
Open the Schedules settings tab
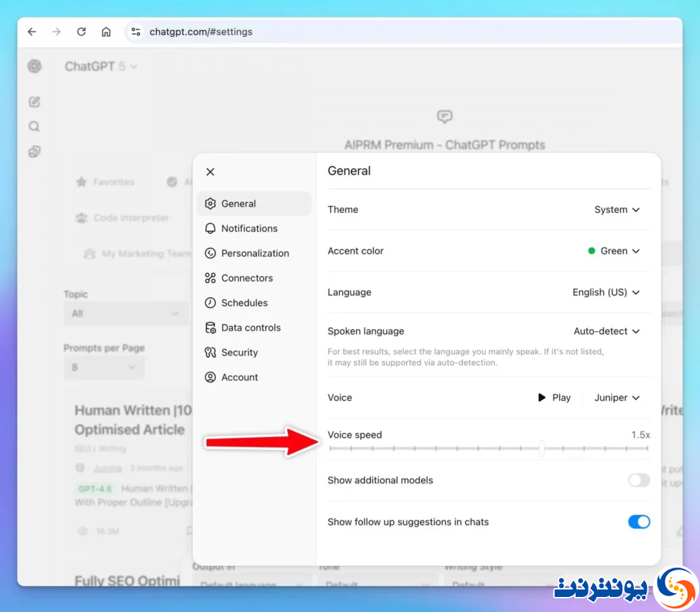tap(254, 303)
